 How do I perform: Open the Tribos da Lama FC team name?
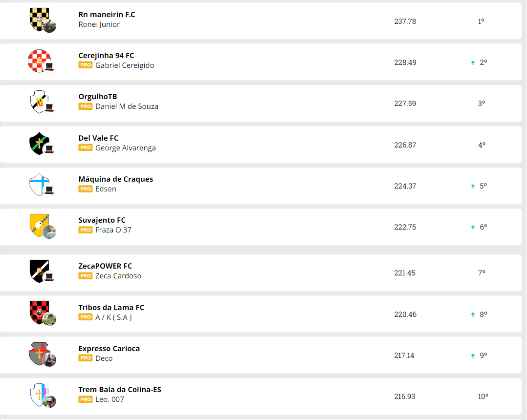[x=111, y=308]
